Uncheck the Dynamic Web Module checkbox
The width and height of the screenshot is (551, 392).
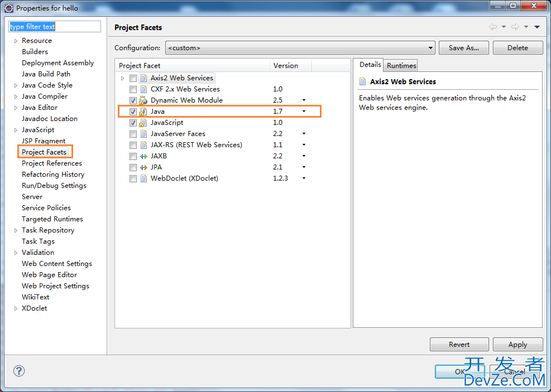133,100
